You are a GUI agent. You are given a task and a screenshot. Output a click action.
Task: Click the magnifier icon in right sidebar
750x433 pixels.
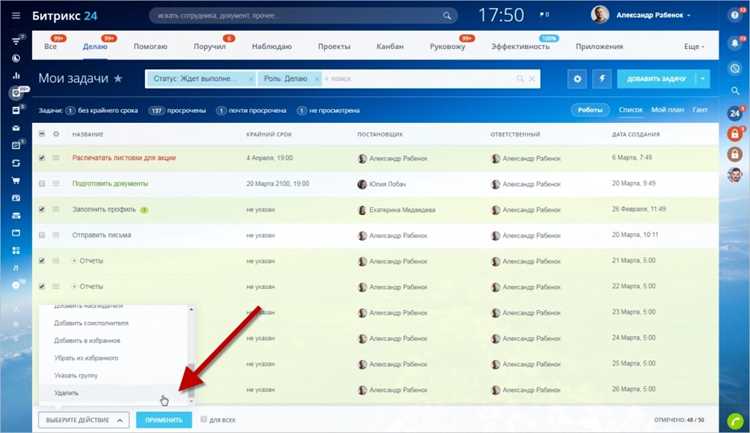pos(735,90)
